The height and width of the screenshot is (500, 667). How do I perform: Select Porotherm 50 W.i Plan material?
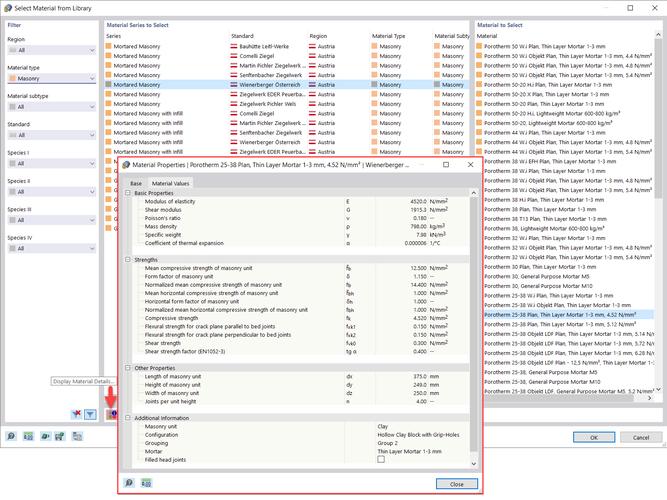pyautogui.click(x=564, y=46)
